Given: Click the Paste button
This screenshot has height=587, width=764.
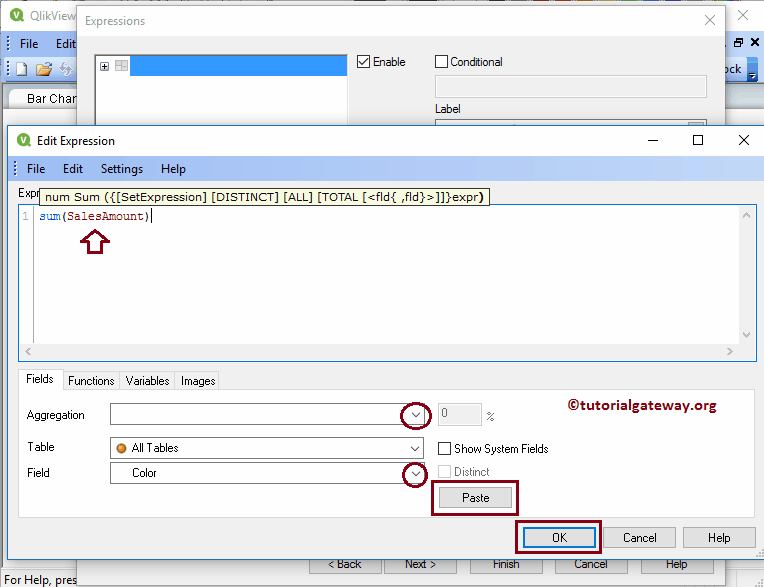Looking at the screenshot, I should pos(476,498).
